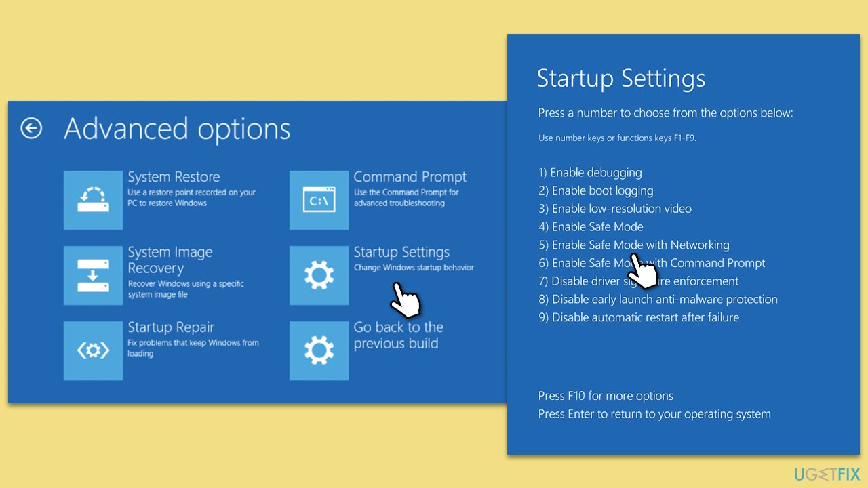Choose Disable early launch anti-malware protection

(658, 299)
